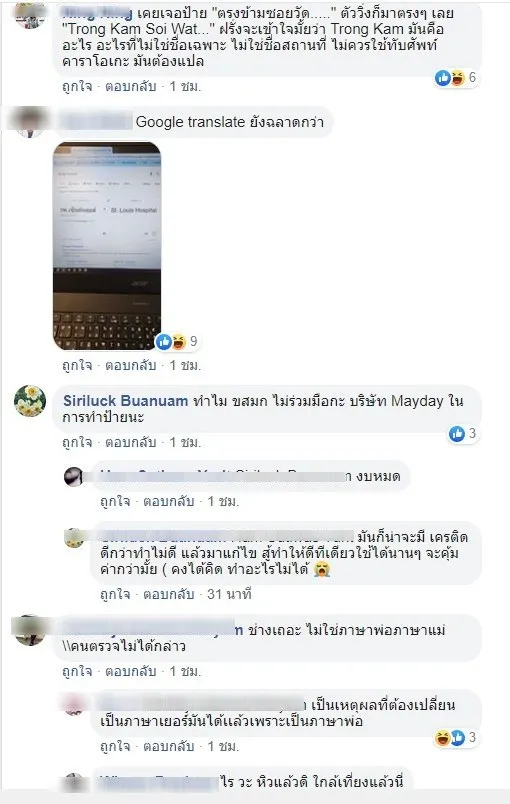Like the งบหมด reply

click(x=115, y=501)
